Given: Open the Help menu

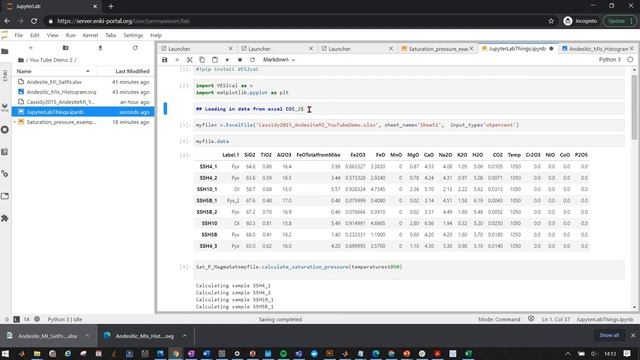Looking at the screenshot, I should click(x=156, y=36).
